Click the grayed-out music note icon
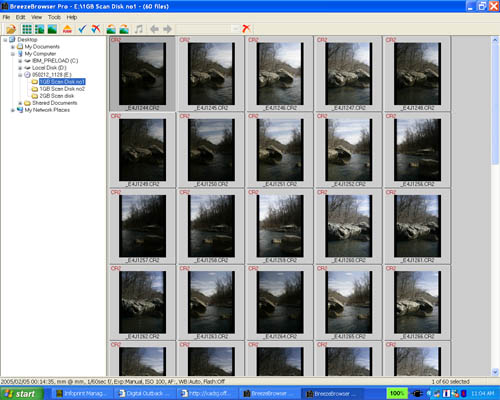Image resolution: width=500 pixels, height=400 pixels. pyautogui.click(x=139, y=29)
